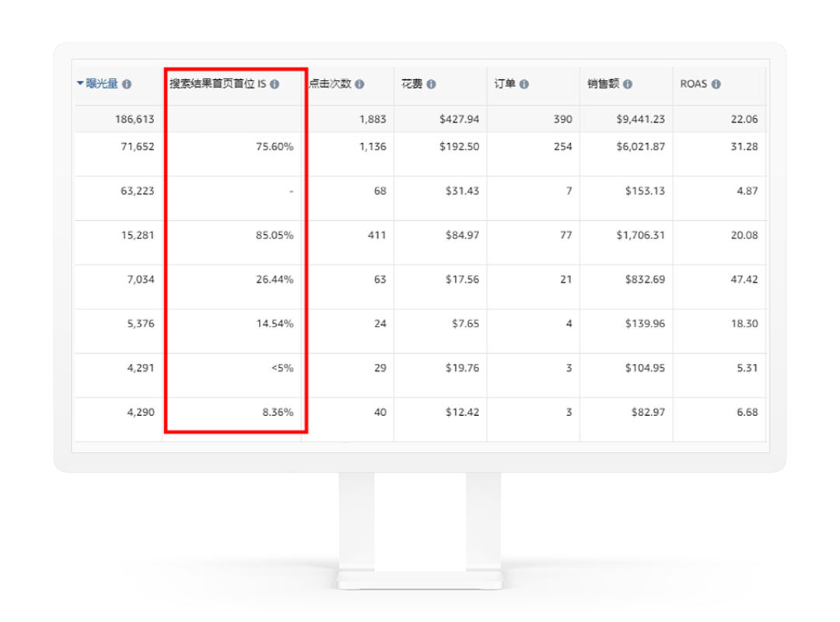
Task: Select the total impressions value 186,613
Action: [135, 119]
